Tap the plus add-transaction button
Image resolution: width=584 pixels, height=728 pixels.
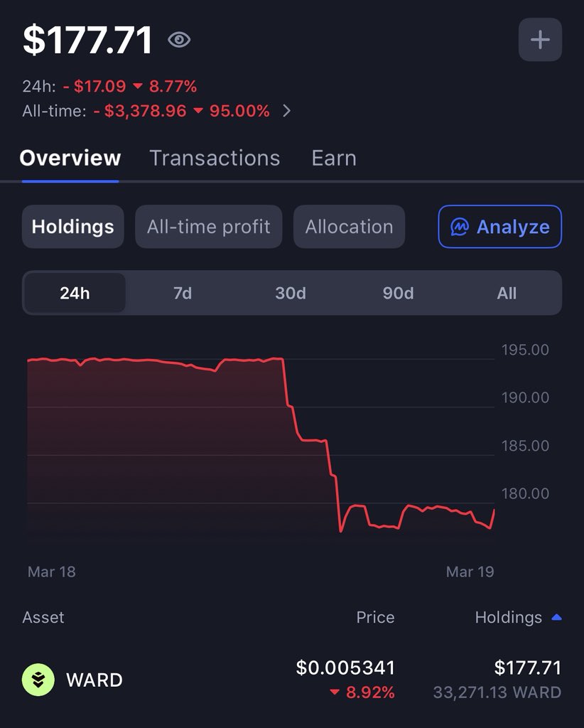[540, 40]
